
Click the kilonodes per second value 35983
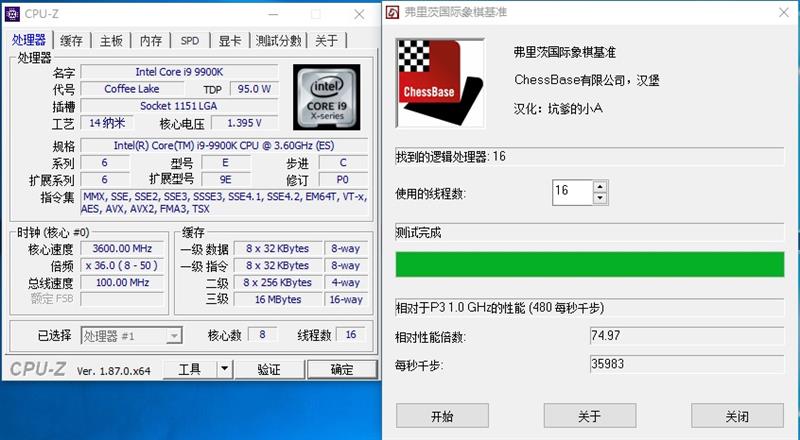(687, 364)
